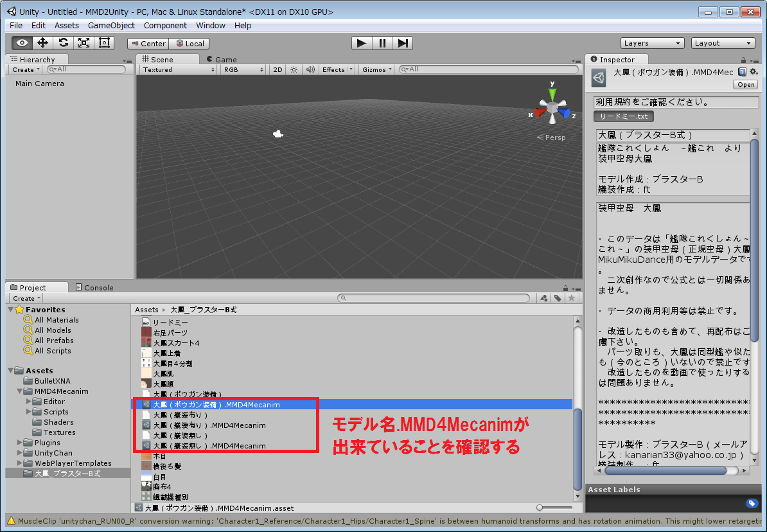Image resolution: width=767 pixels, height=532 pixels.
Task: Open the Inspector gear settings menu
Action: pos(754,73)
